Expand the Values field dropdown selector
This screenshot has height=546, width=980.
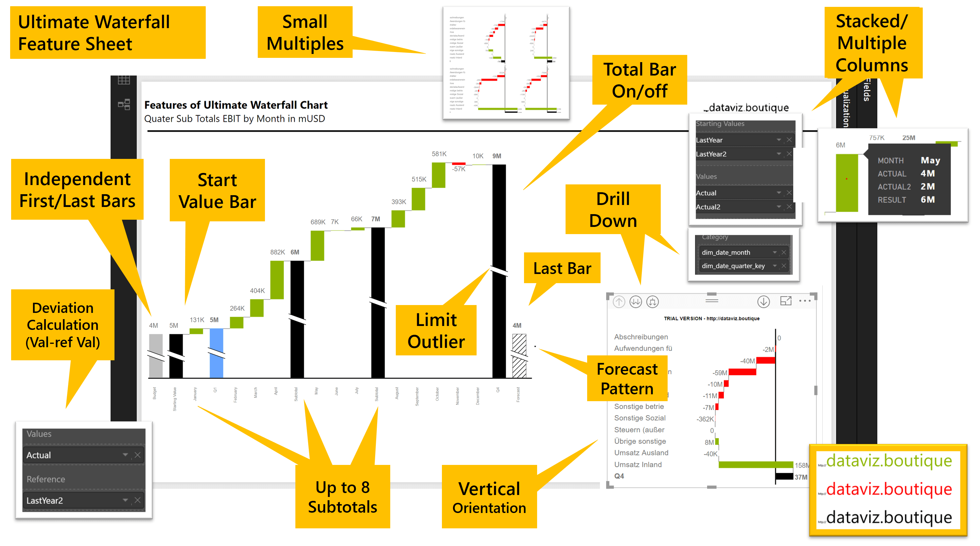pyautogui.click(x=125, y=455)
